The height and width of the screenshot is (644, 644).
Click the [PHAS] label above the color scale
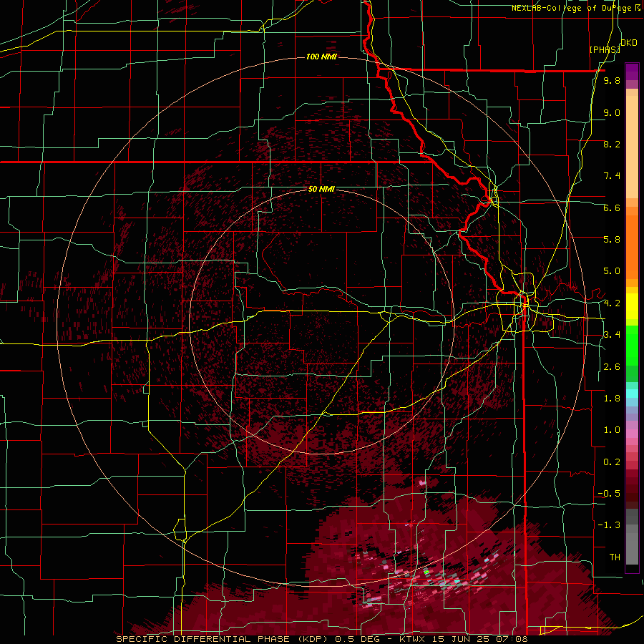click(x=605, y=50)
